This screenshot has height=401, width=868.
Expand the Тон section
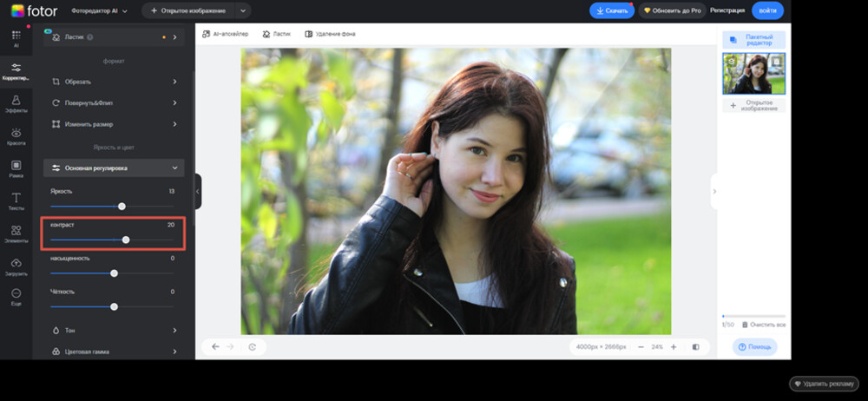click(x=114, y=330)
